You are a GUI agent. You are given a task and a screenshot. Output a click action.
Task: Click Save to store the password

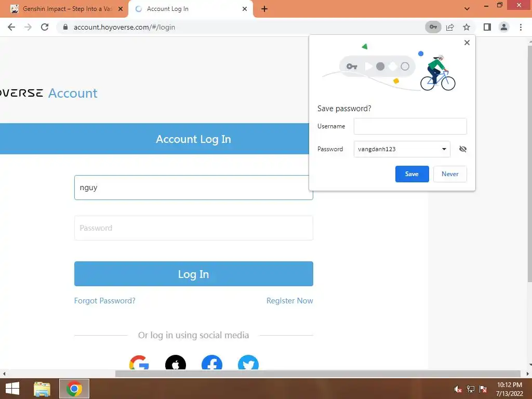[412, 174]
